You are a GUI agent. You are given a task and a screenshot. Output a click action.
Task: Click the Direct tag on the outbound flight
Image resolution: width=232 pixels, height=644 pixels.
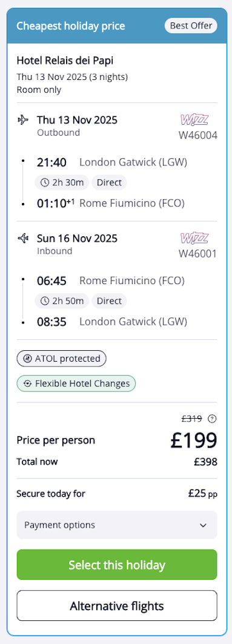(109, 183)
